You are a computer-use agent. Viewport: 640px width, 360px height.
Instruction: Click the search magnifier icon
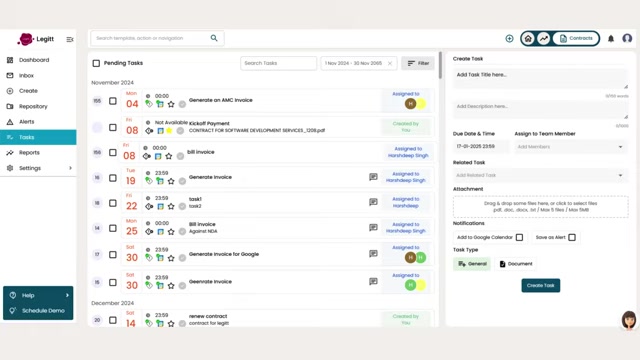214,38
